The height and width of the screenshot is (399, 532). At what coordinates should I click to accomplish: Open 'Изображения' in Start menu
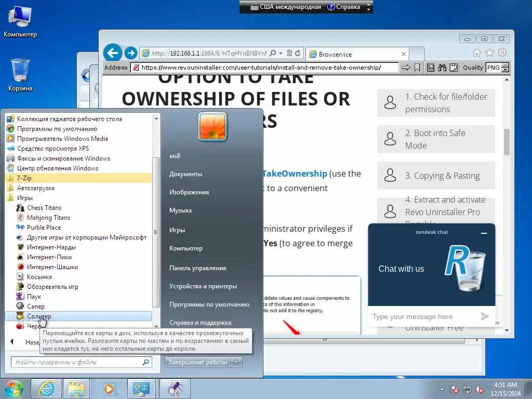pyautogui.click(x=189, y=192)
